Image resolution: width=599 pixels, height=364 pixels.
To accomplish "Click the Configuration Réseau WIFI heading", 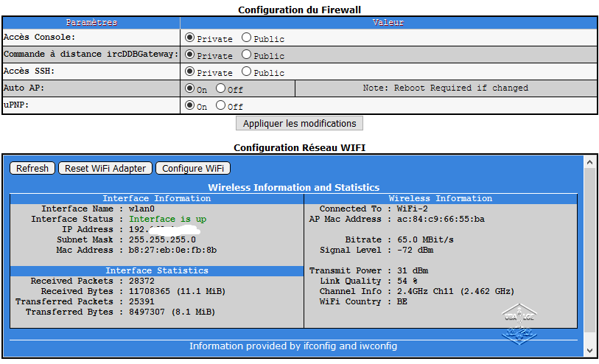I will [x=299, y=148].
